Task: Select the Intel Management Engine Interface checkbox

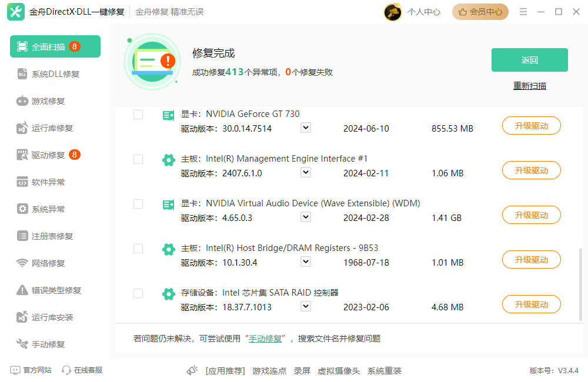Action: [138, 159]
